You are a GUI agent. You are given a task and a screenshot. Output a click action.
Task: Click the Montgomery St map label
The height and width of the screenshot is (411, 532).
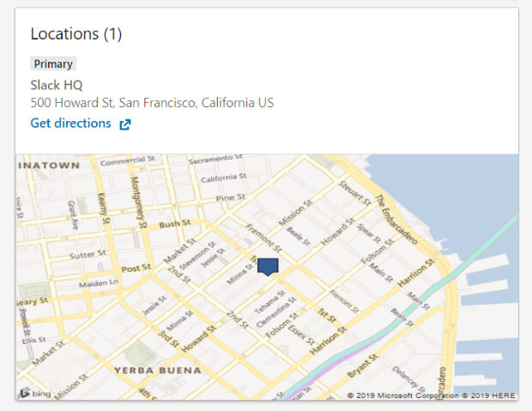[x=139, y=202]
